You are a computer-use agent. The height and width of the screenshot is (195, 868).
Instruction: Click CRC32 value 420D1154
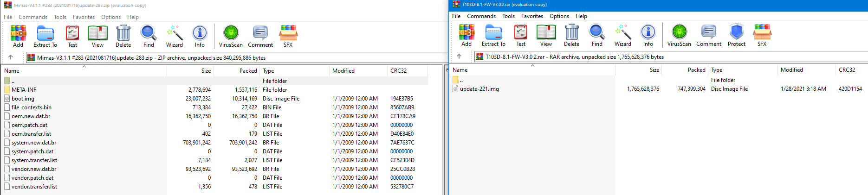pos(850,89)
